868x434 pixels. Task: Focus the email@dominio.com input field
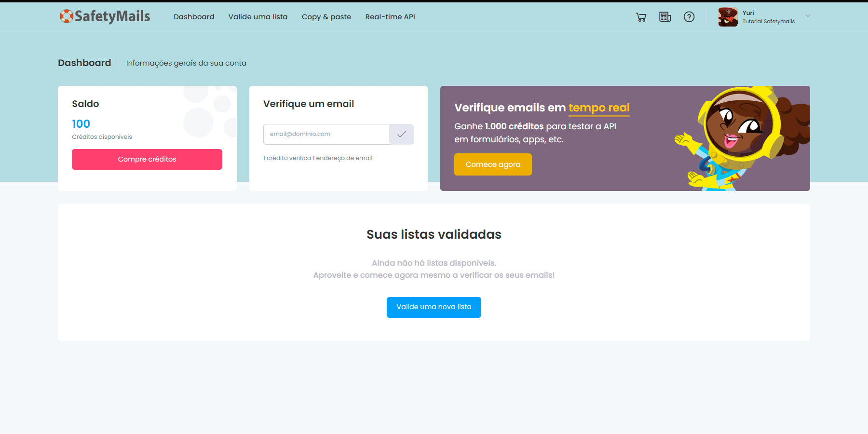click(326, 134)
